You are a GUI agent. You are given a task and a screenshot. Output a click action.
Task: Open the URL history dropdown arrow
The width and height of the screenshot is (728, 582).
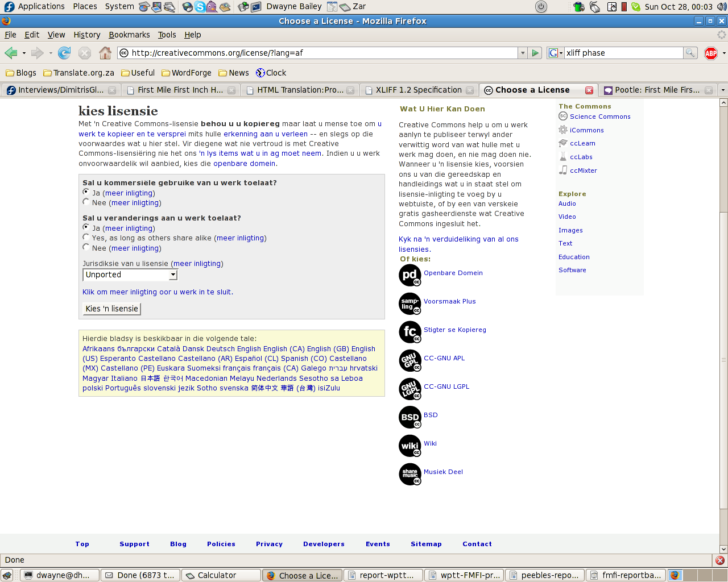coord(522,53)
